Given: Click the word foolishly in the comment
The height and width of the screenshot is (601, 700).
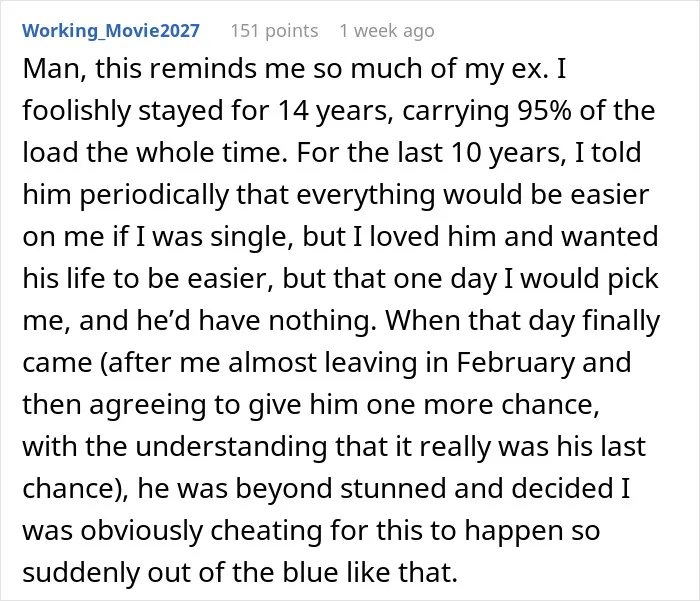Looking at the screenshot, I should 76,111.
